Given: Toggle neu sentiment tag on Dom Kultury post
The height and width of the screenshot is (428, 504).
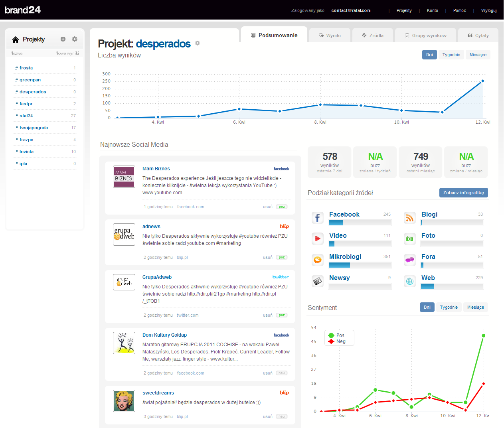Looking at the screenshot, I should click(282, 373).
